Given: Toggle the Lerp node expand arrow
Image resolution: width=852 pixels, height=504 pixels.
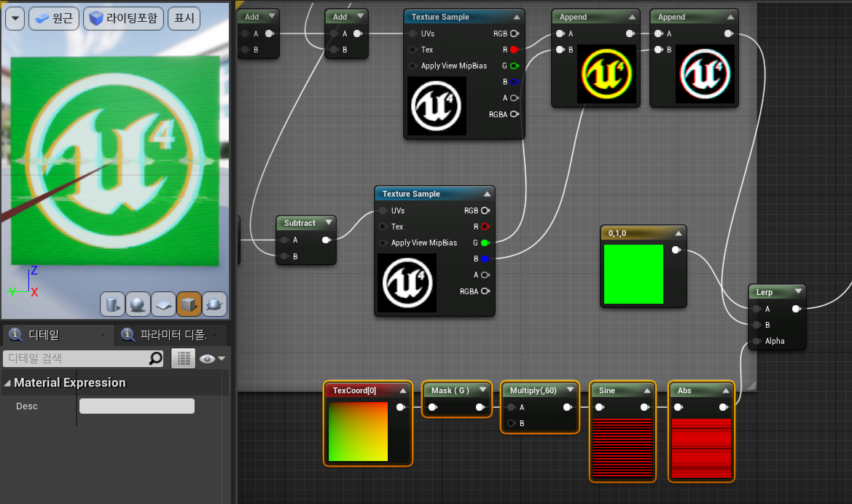Looking at the screenshot, I should coord(798,291).
